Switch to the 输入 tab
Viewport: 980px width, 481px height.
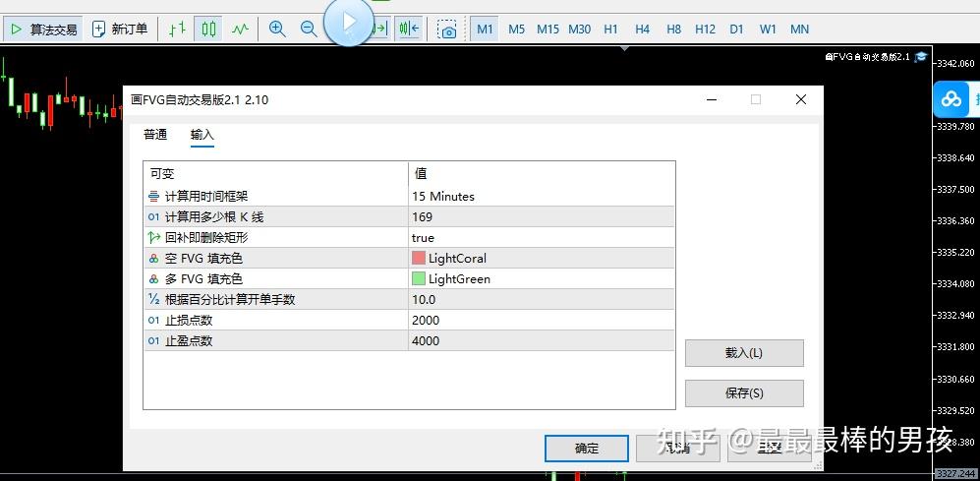click(202, 135)
